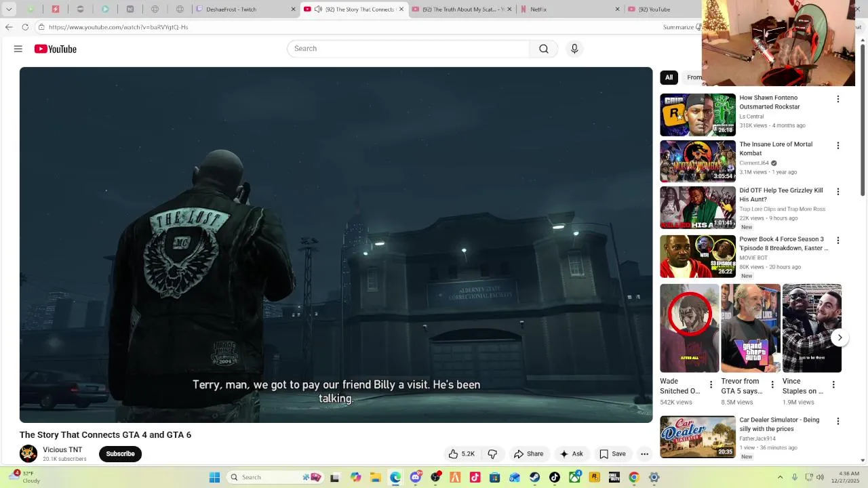
Task: Click in the YouTube search field
Action: [x=408, y=49]
